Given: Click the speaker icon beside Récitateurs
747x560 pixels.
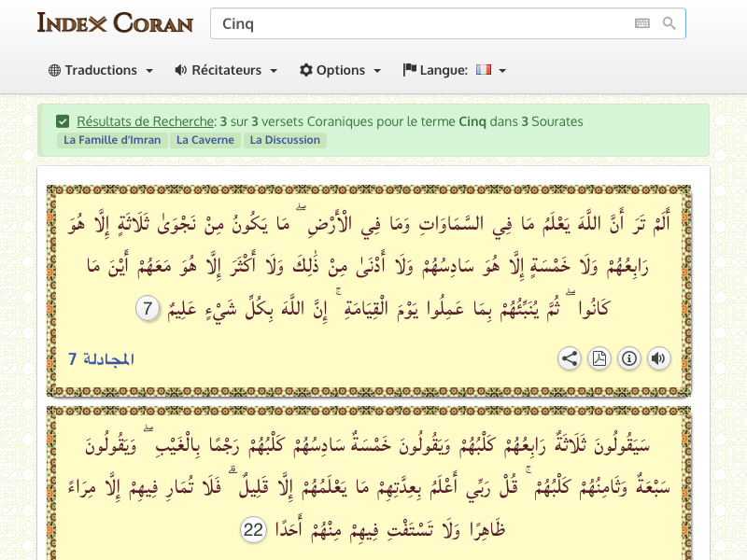Looking at the screenshot, I should [180, 70].
